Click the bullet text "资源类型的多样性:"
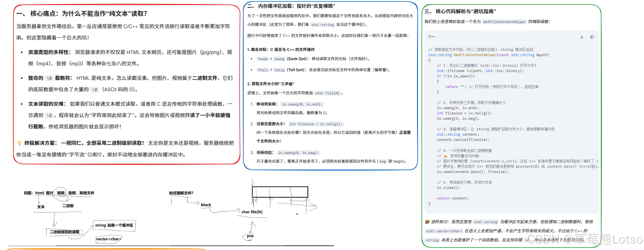The width and height of the screenshot is (644, 250). 50,52
